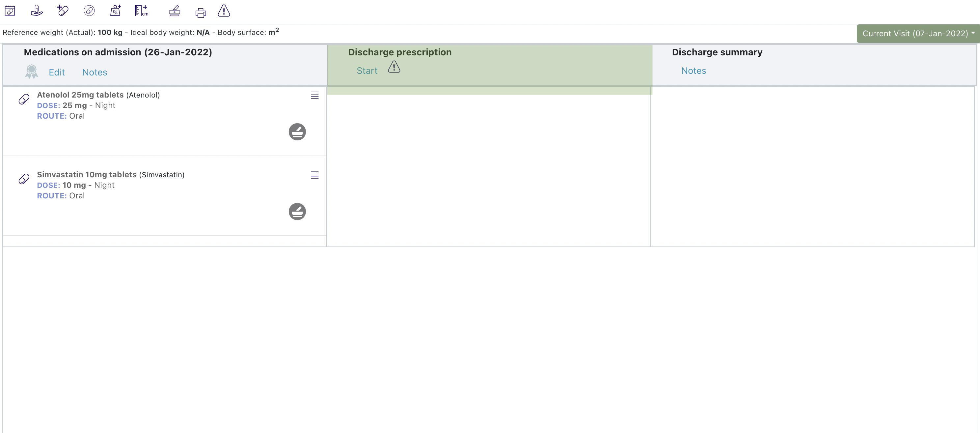980x433 pixels.
Task: Click Start in Discharge prescription
Action: coord(367,71)
